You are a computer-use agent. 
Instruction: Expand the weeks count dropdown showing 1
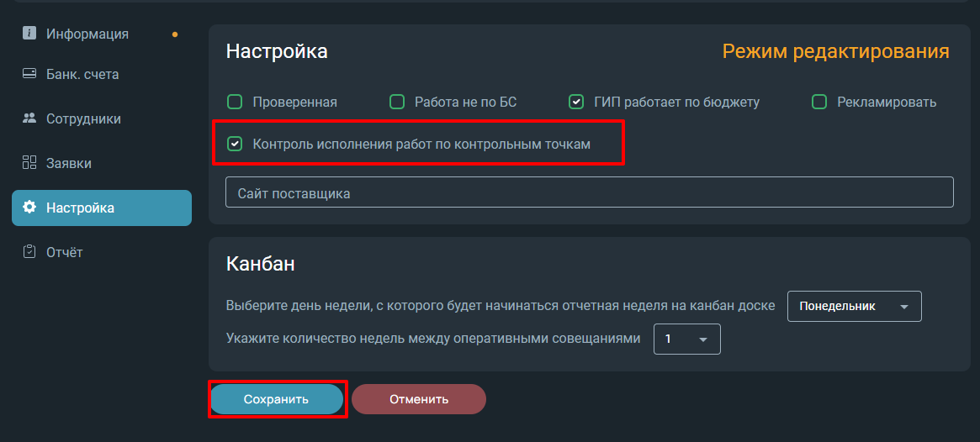687,339
